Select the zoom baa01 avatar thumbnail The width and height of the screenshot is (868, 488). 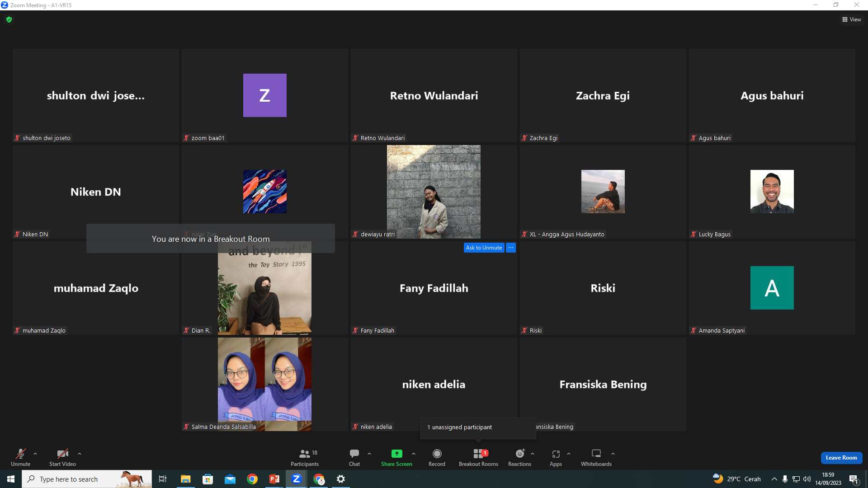[265, 95]
